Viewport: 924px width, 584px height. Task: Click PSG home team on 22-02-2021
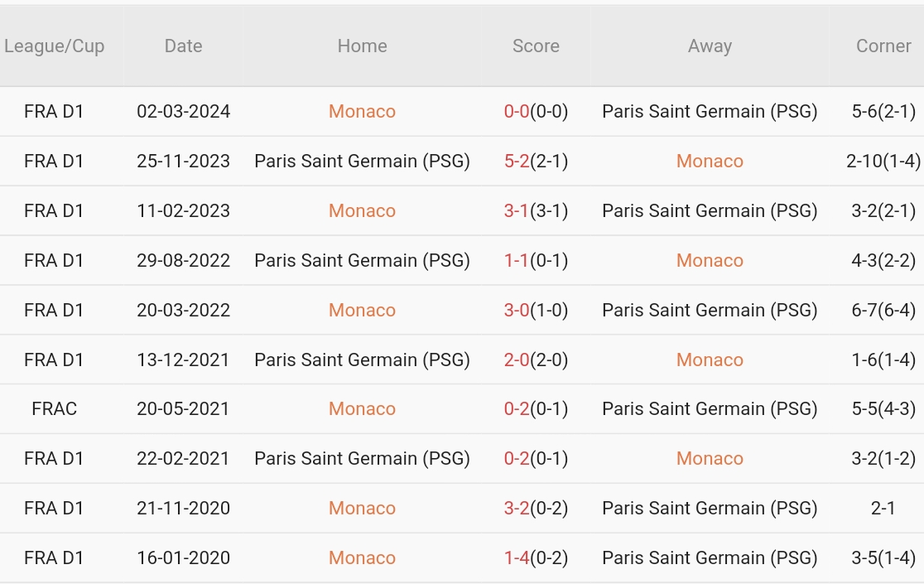coord(362,458)
